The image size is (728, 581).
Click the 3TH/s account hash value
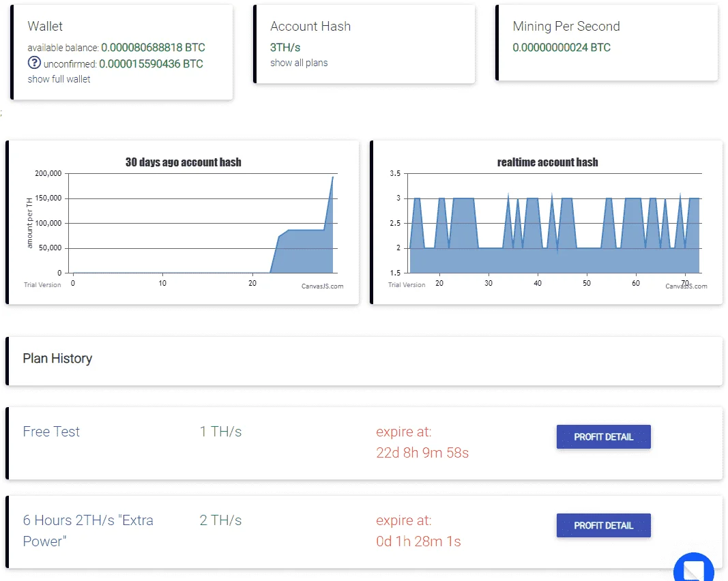pos(285,47)
